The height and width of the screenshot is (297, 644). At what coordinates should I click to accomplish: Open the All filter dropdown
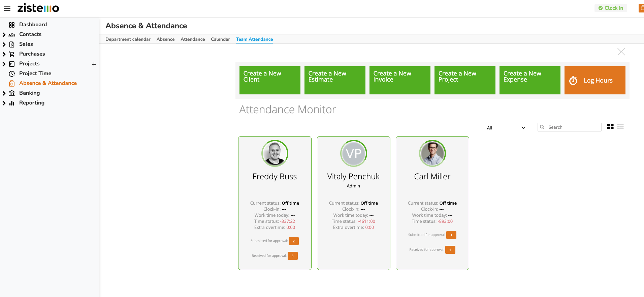[506, 128]
